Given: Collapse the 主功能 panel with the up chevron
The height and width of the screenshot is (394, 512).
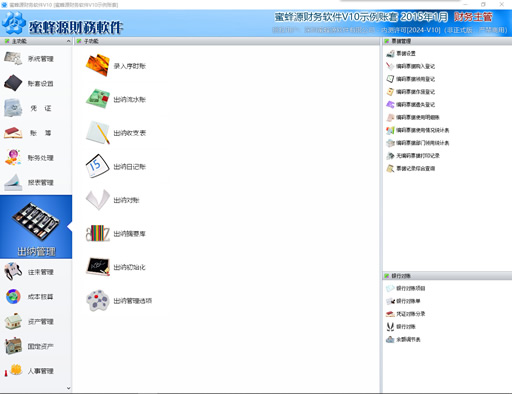Looking at the screenshot, I should point(68,41).
